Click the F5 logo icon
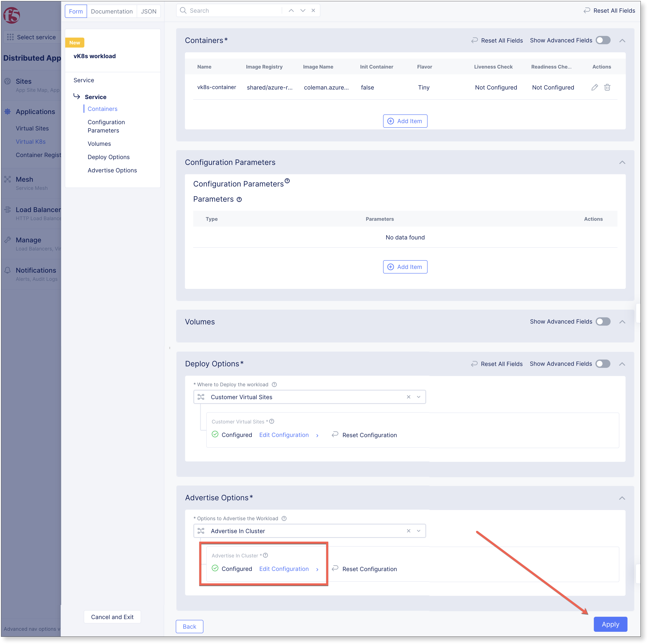 click(12, 15)
